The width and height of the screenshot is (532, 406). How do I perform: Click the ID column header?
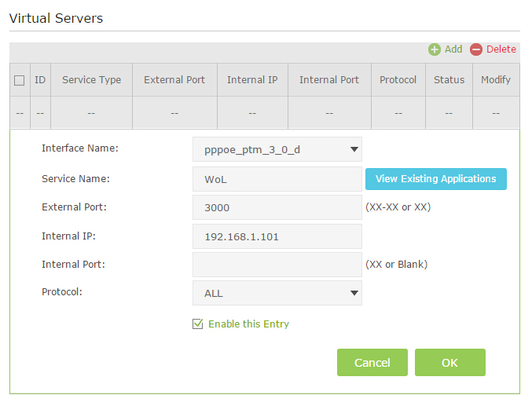click(x=40, y=79)
